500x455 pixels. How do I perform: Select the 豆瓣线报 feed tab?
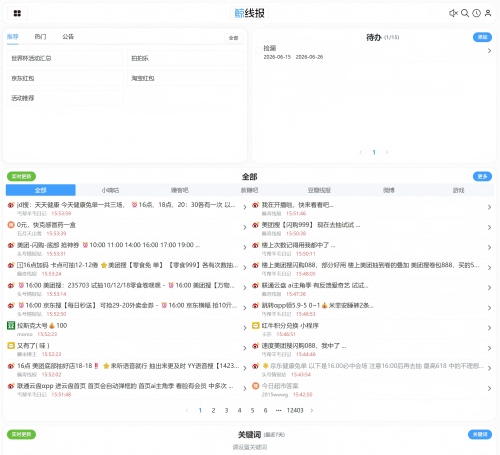click(x=319, y=190)
